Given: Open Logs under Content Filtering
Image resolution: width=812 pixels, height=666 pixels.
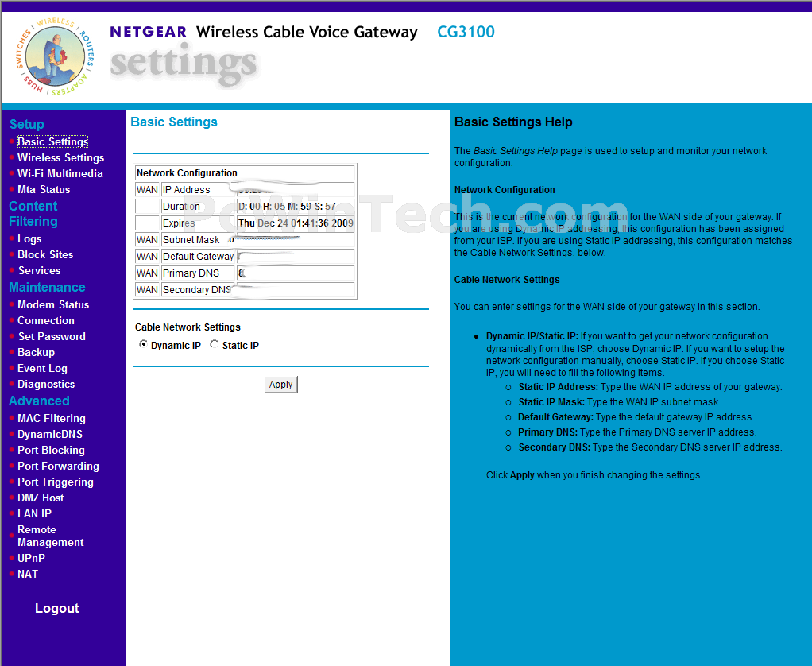Looking at the screenshot, I should coord(29,238).
